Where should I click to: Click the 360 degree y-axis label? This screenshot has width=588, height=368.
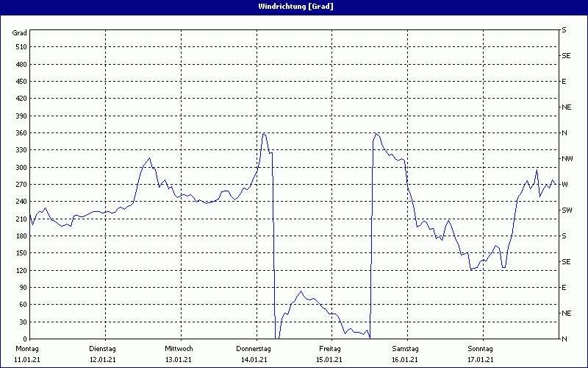coord(20,133)
